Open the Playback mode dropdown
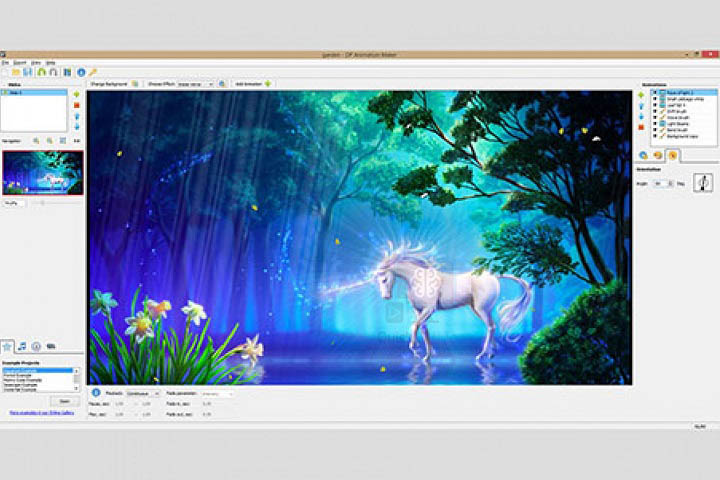This screenshot has width=720, height=480. point(142,394)
